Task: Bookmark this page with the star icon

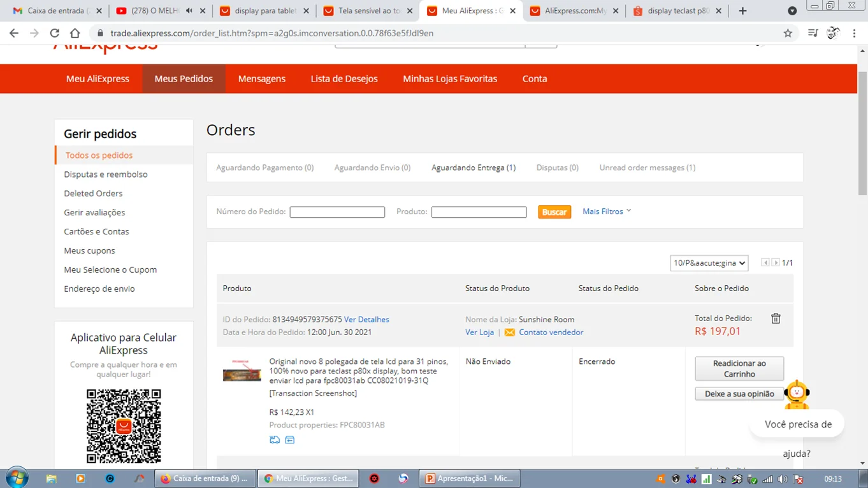Action: coord(788,33)
